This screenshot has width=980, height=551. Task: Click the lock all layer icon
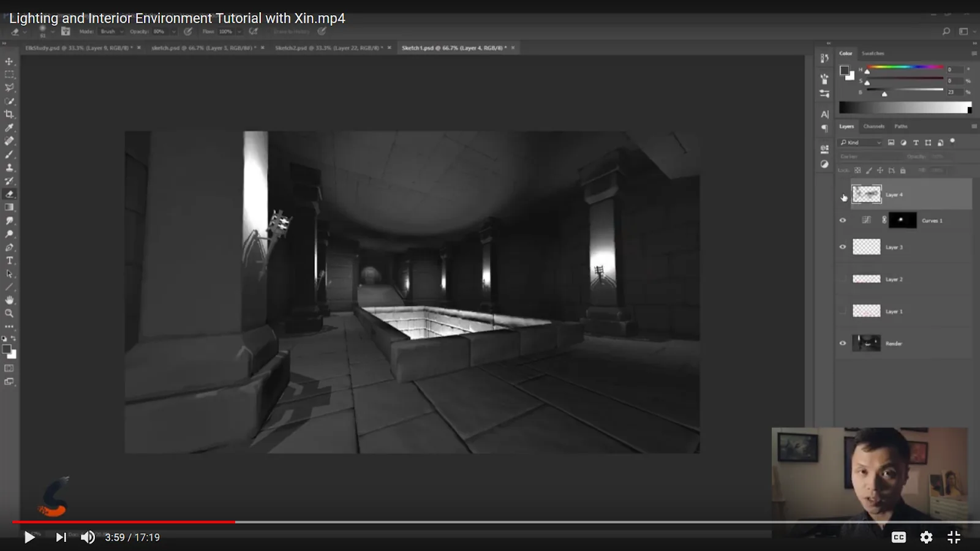[x=903, y=171]
